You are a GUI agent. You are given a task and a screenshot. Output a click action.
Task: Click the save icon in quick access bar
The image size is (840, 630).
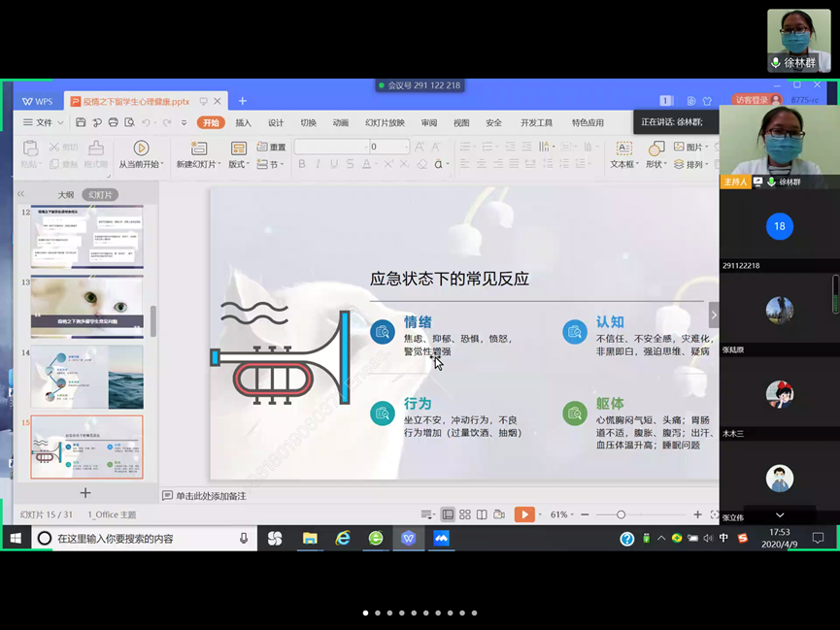[x=81, y=123]
